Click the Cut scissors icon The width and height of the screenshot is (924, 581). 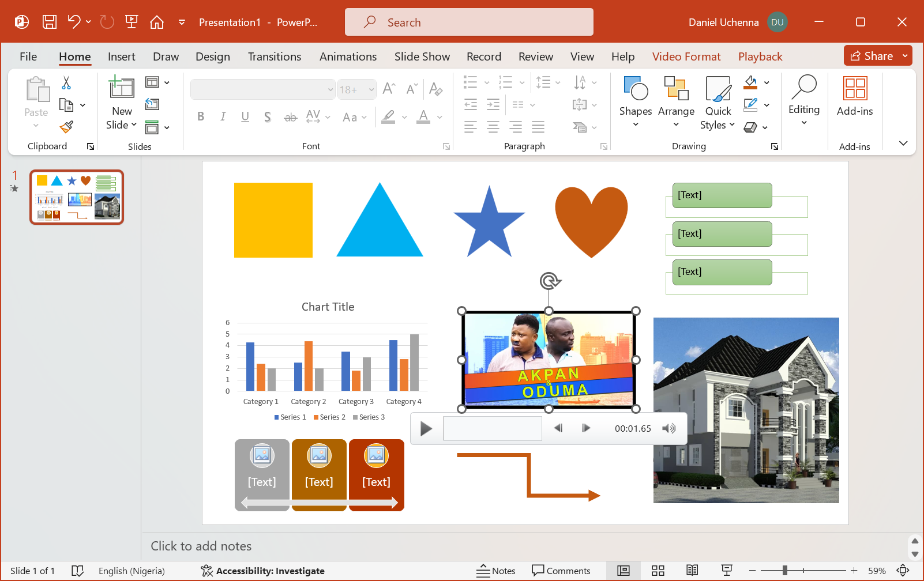click(x=66, y=83)
